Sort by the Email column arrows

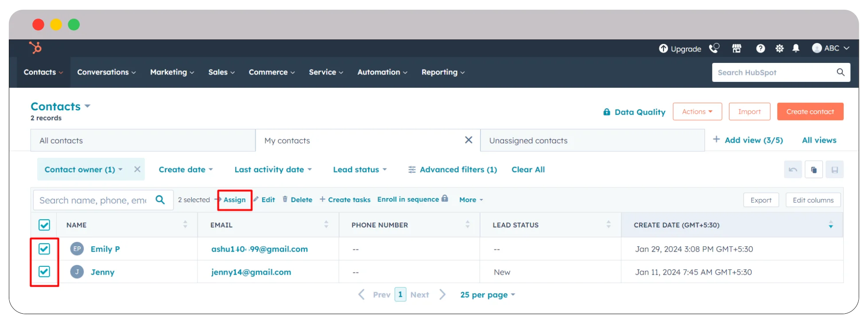click(326, 225)
